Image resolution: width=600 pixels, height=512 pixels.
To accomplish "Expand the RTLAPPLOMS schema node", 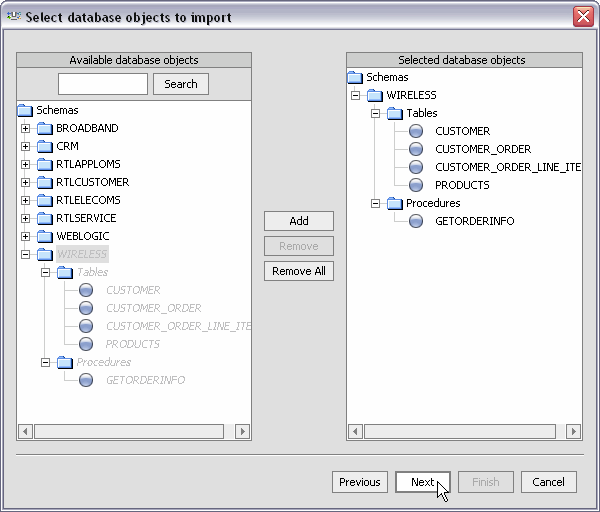I will pyautogui.click(x=25, y=164).
